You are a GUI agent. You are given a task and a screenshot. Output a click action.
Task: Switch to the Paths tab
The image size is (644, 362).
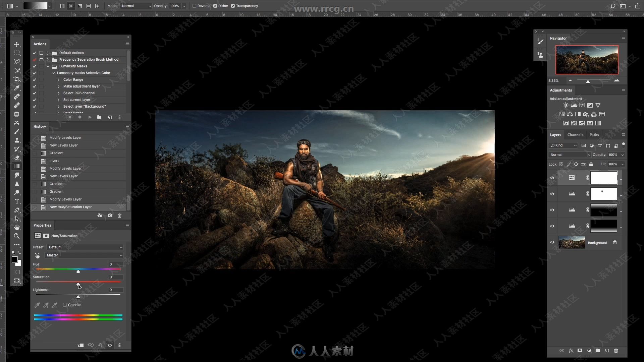point(594,135)
